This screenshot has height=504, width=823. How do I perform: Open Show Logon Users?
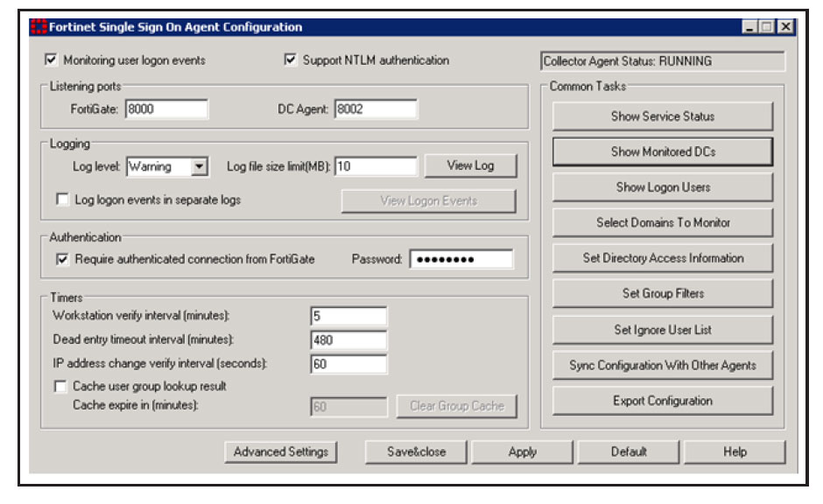point(663,187)
